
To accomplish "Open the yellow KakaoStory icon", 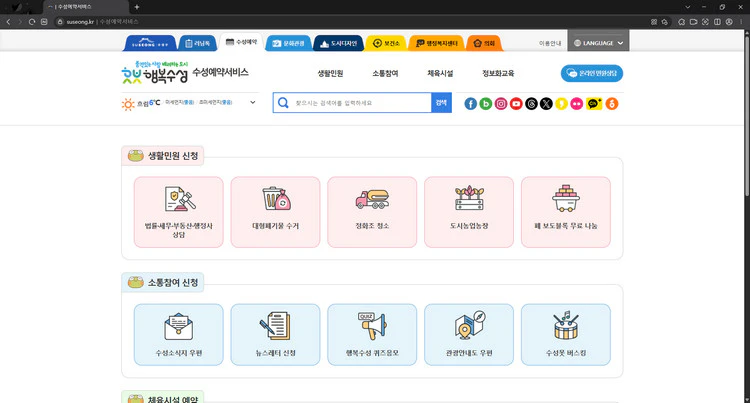I will click(x=562, y=104).
